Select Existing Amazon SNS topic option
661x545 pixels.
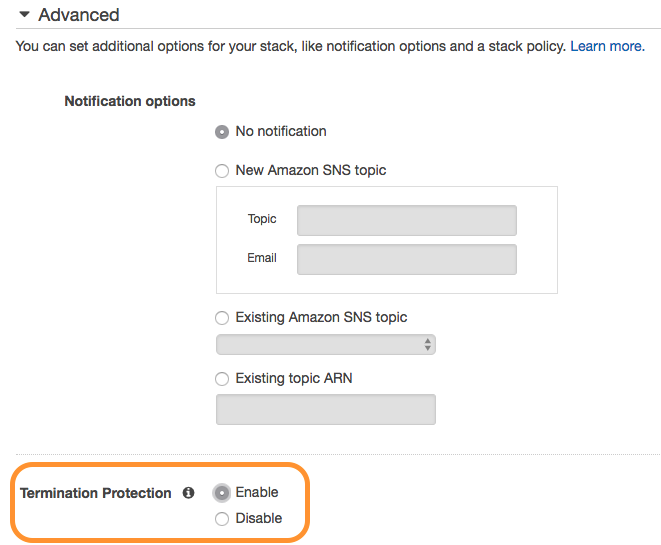point(222,317)
